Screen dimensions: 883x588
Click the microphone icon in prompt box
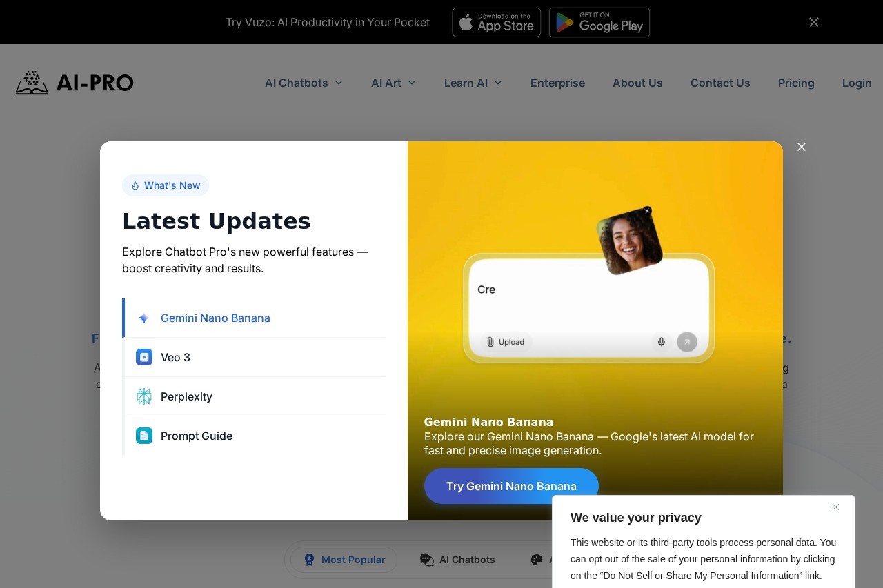point(661,342)
